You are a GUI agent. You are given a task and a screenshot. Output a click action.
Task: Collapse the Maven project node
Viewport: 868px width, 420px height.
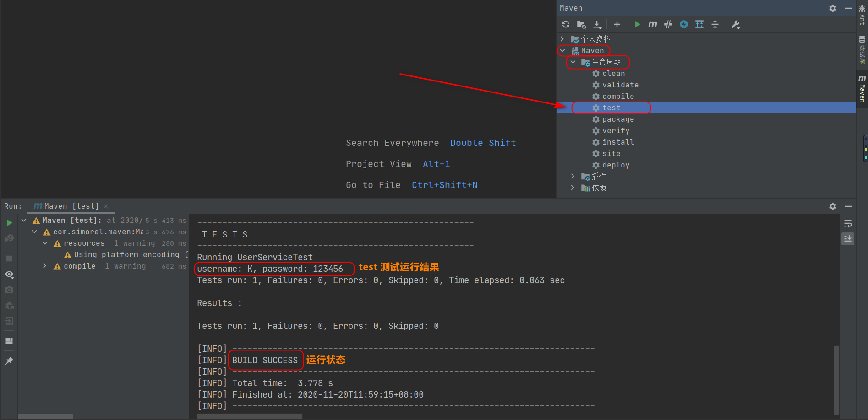click(562, 50)
